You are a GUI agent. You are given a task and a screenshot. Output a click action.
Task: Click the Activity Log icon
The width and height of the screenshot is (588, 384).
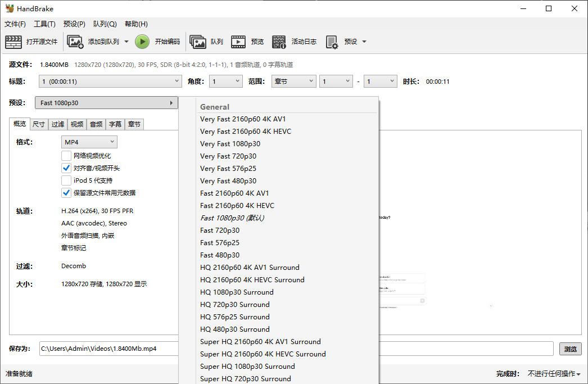click(x=279, y=42)
